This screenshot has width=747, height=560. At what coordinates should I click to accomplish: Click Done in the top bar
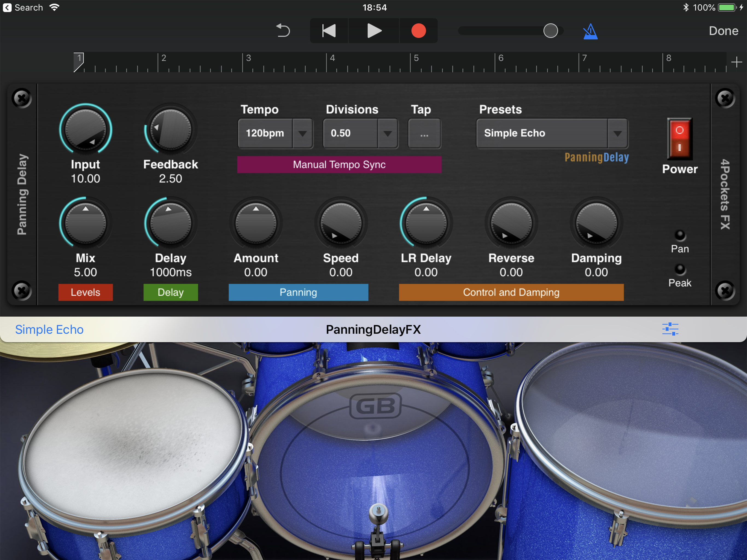(723, 31)
